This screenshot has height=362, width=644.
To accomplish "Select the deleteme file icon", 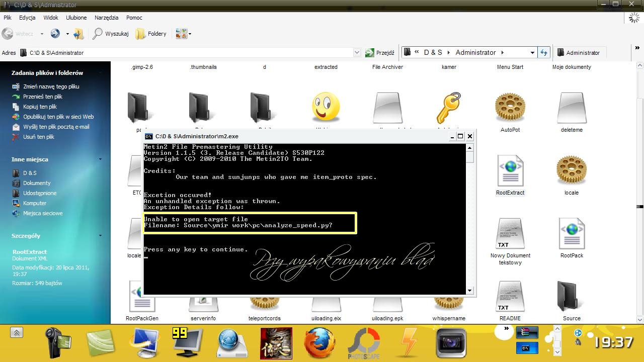I will coord(572,108).
